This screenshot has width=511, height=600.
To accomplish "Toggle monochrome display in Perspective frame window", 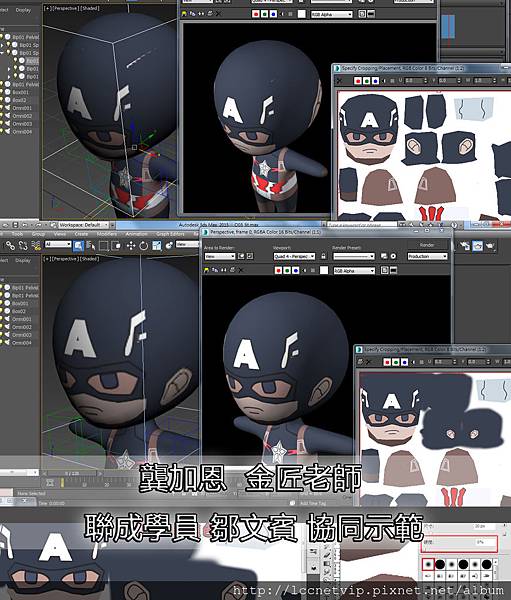I will (x=313, y=270).
